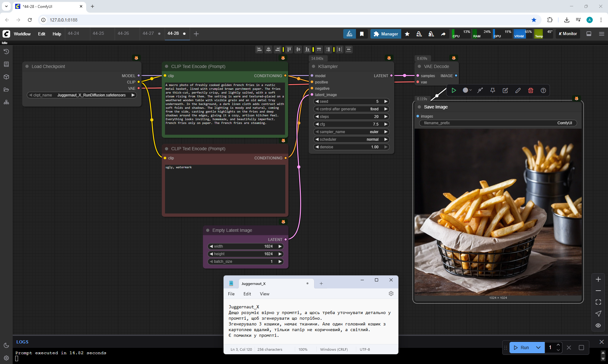Open the node library cube icon
Image resolution: width=608 pixels, height=364 pixels.
pyautogui.click(x=6, y=77)
